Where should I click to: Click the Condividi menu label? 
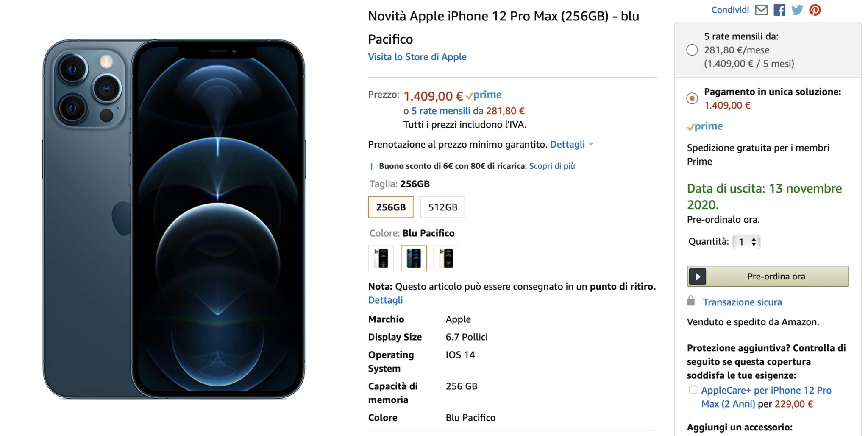[730, 10]
